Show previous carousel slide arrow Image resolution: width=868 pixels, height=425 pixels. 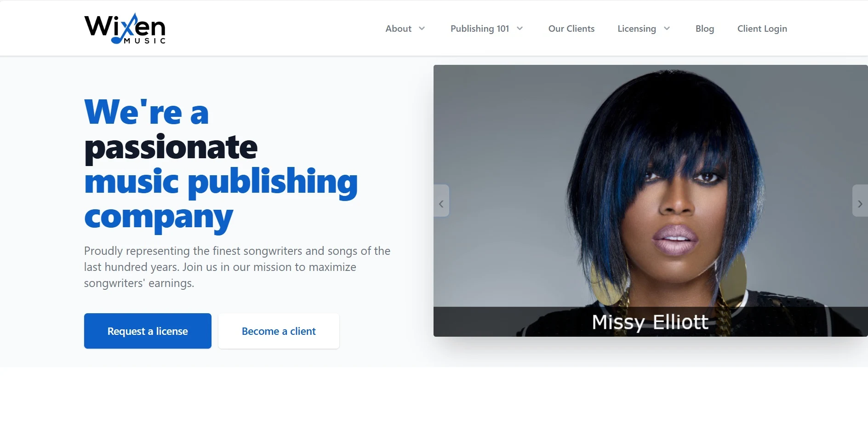[441, 201]
